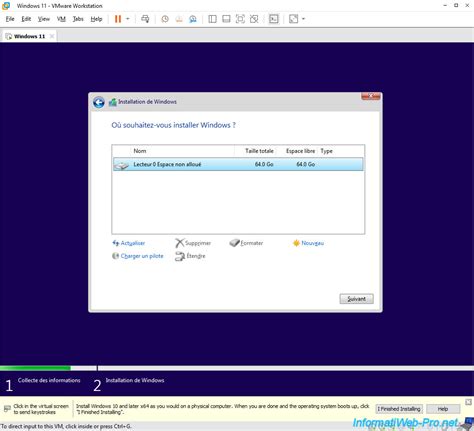Click the Étendre link
474x431 pixels.
coord(196,256)
